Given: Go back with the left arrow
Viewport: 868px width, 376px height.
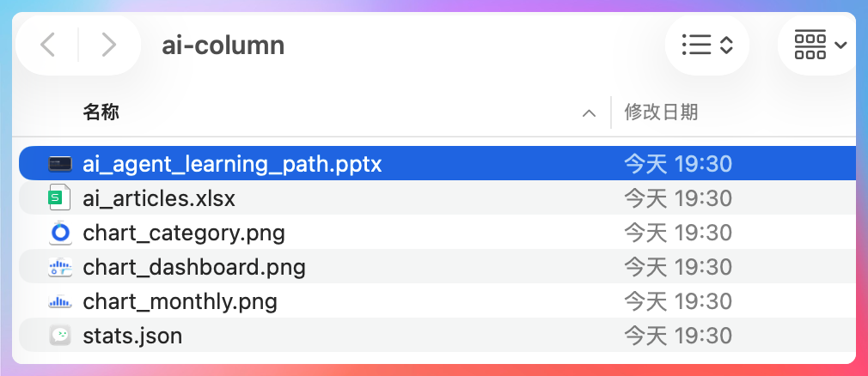Looking at the screenshot, I should (47, 45).
